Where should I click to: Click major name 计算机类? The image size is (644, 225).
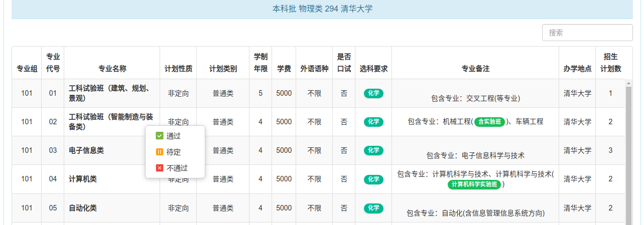point(83,179)
